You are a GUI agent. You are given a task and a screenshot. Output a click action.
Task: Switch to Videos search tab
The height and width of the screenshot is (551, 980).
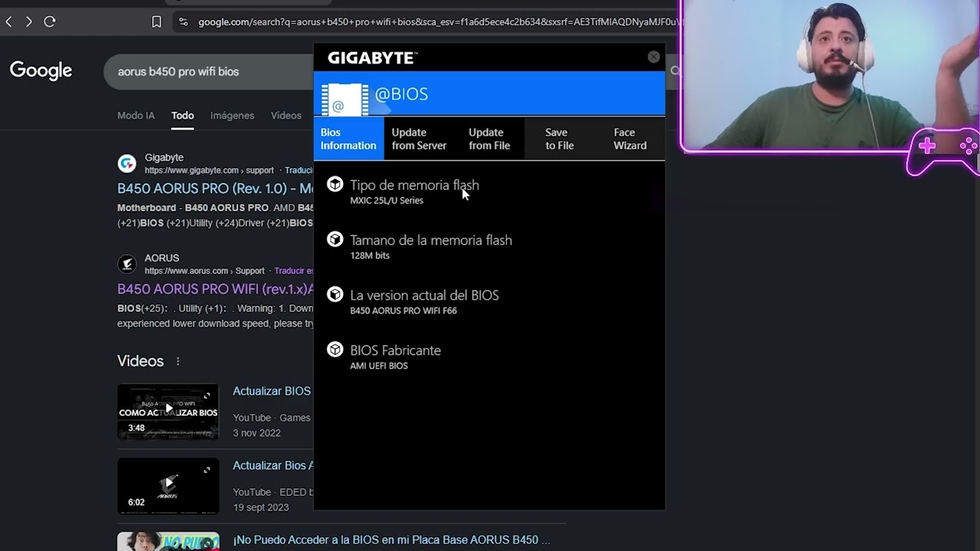(x=286, y=116)
